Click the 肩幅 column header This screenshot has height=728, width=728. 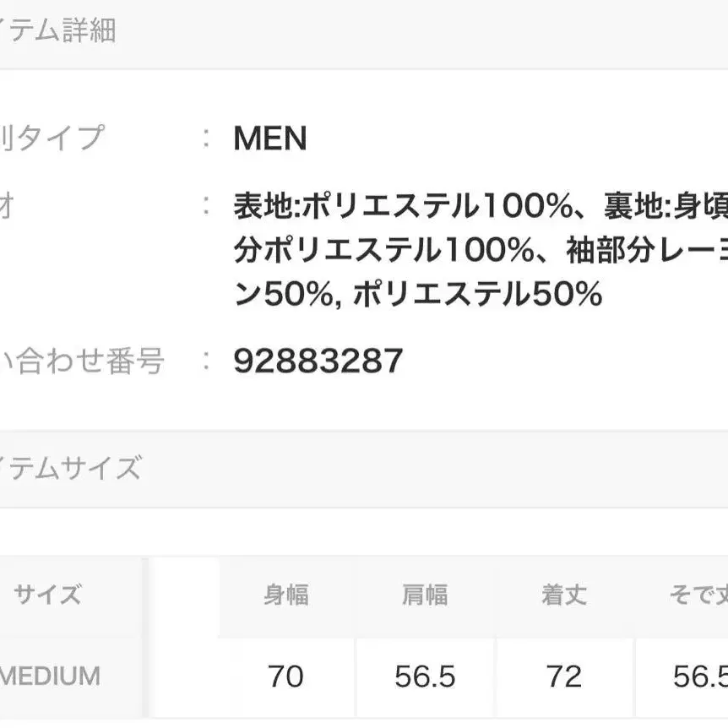pyautogui.click(x=424, y=595)
